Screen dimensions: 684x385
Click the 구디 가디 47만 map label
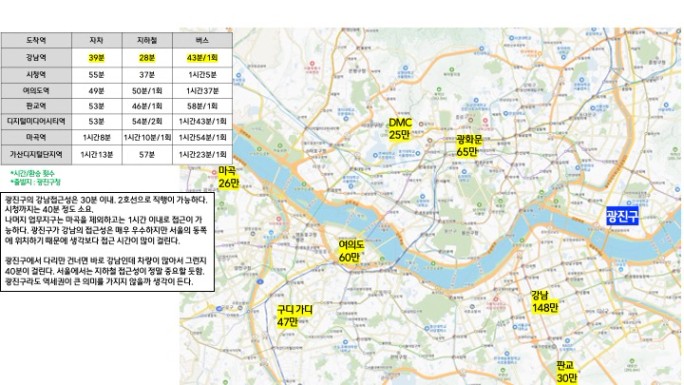[294, 316]
